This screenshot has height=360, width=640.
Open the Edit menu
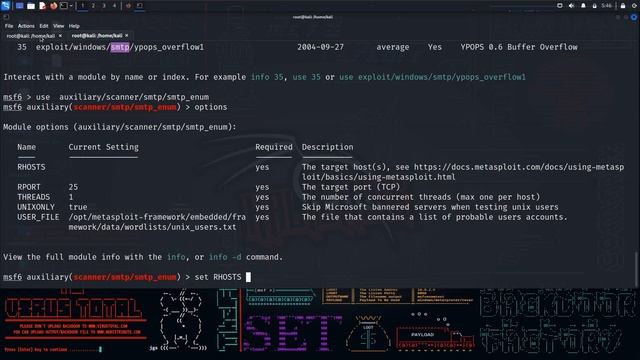(44, 26)
